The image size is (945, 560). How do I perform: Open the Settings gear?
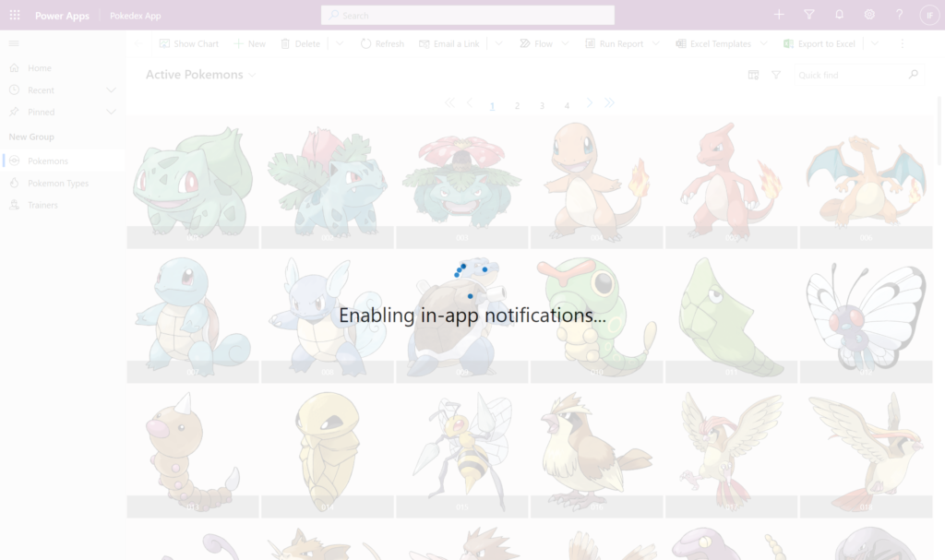(869, 15)
